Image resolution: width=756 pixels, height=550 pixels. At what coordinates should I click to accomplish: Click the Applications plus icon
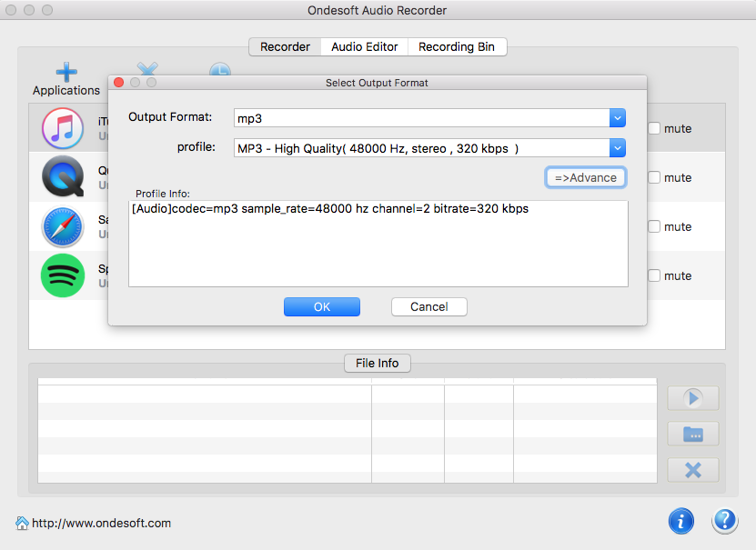coord(66,72)
